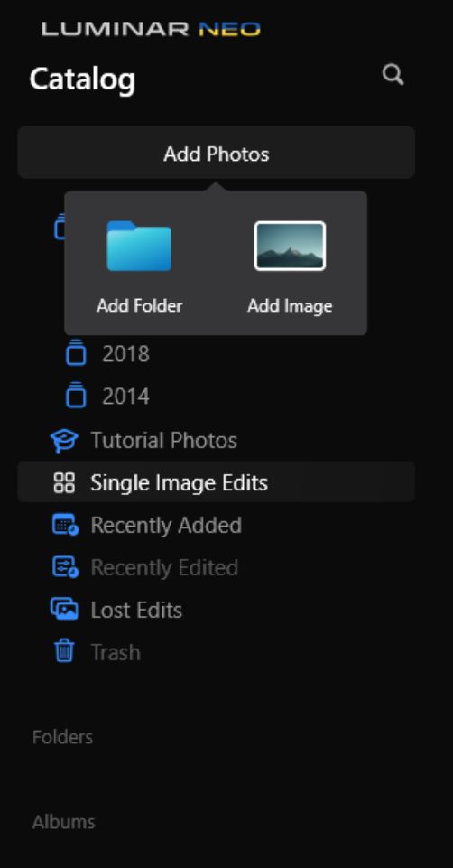Select Single Image Edits

point(217,481)
